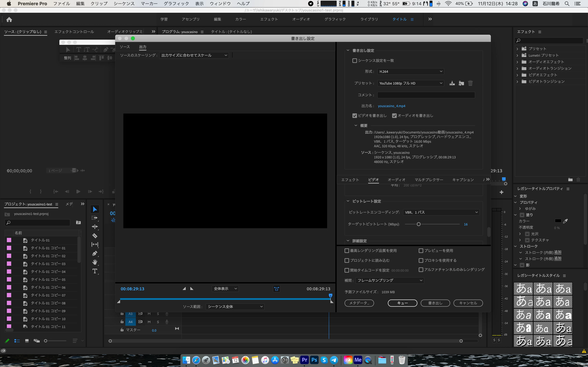Select the Hand tool
The width and height of the screenshot is (588, 367).
[95, 262]
